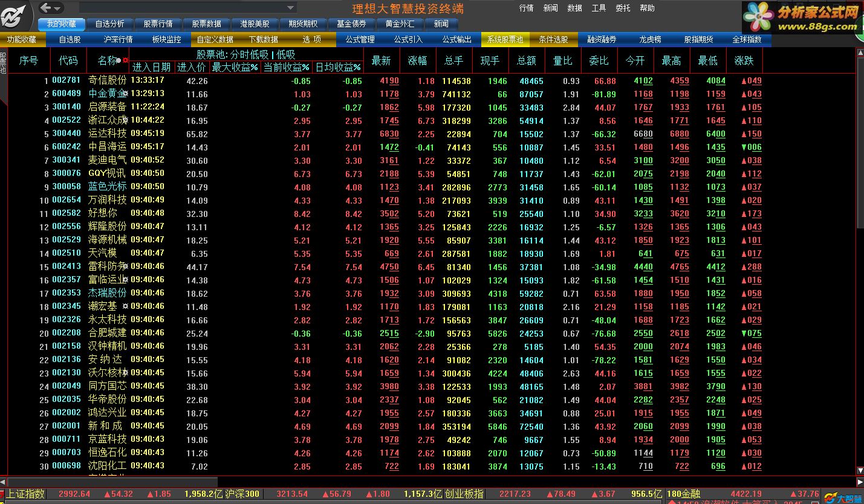Click the back arrow navigation button
864x504 pixels.
click(46, 8)
